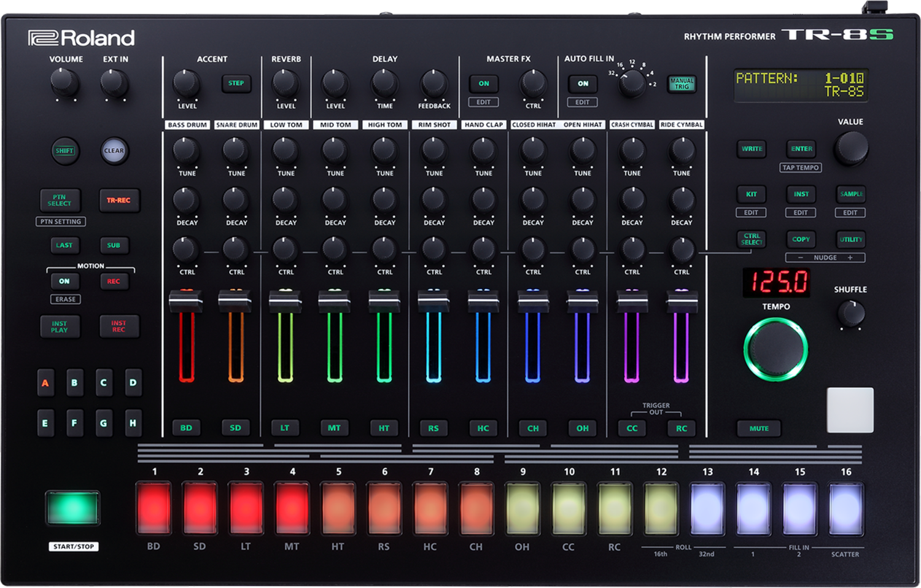Confirm with the ENTER button
This screenshot has height=588, width=921.
(800, 149)
